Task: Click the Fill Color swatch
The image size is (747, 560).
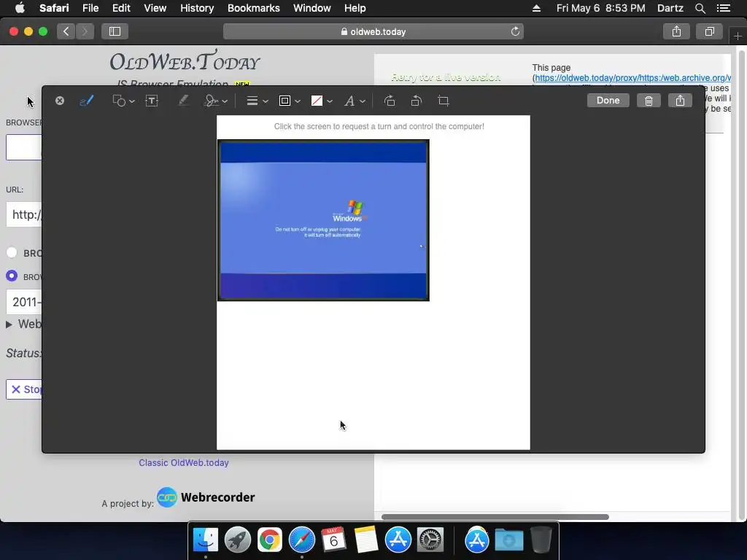Action: coord(317,101)
